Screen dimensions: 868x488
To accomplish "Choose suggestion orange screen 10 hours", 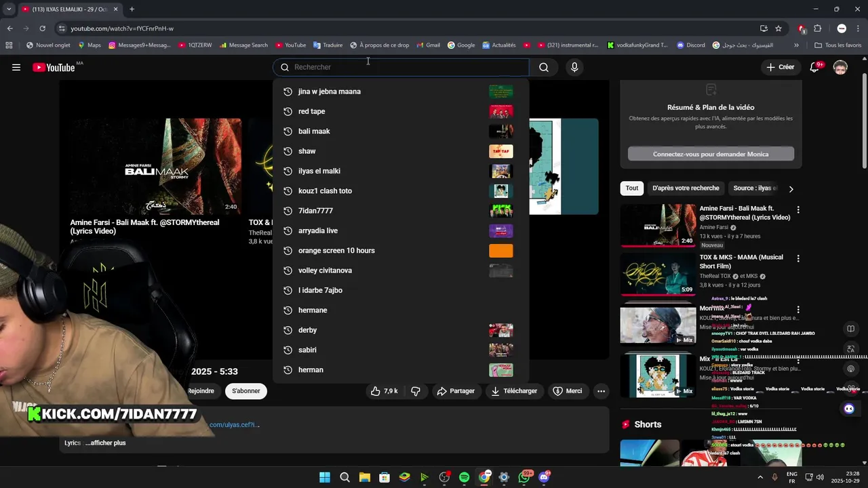I will point(401,251).
